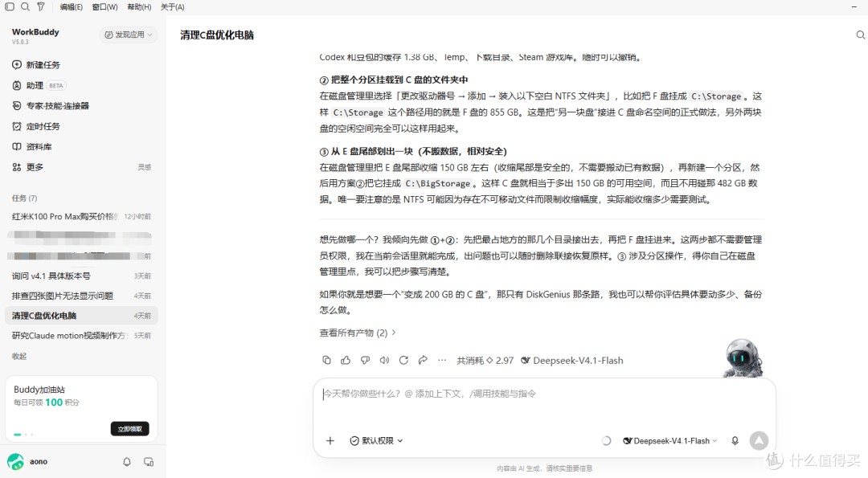Screen dimensions: 868x478
Task: Copy the assistant reply
Action: pyautogui.click(x=326, y=360)
